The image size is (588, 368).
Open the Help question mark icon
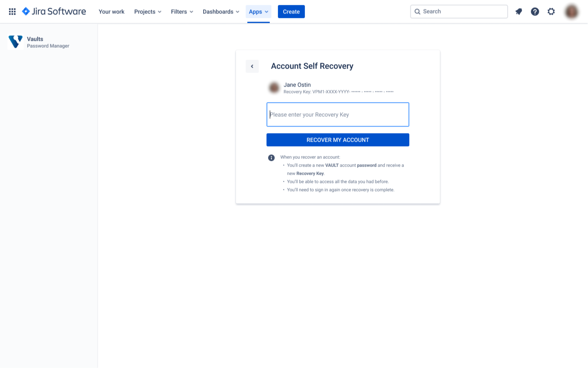point(535,11)
